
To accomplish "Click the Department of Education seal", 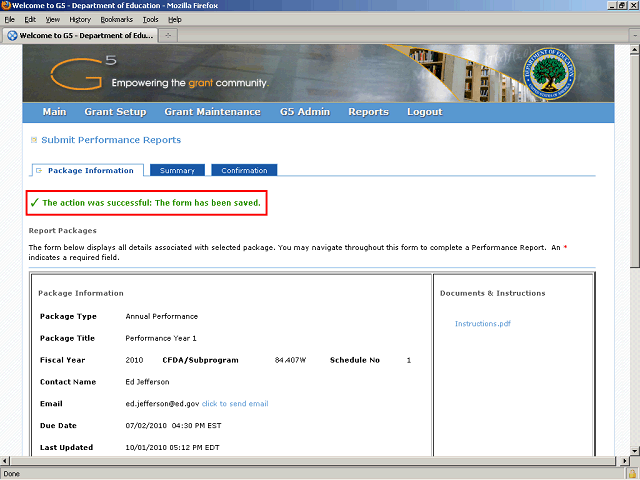I will pos(549,73).
